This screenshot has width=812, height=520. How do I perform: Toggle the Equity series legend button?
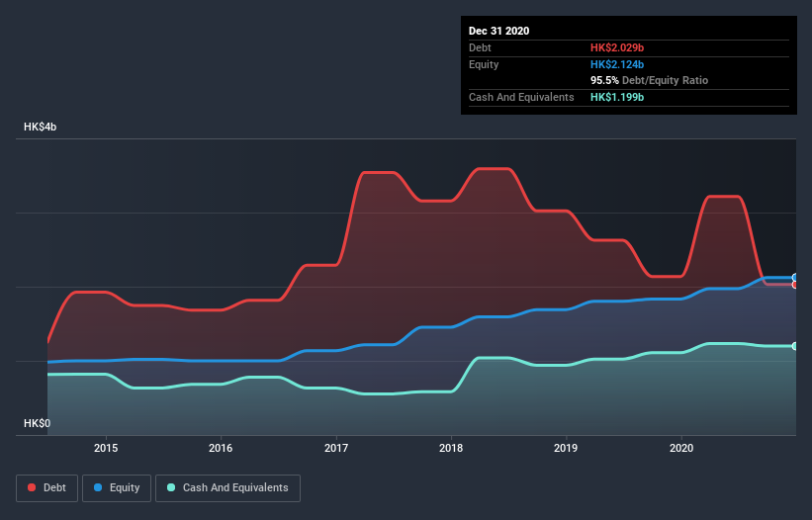click(117, 488)
